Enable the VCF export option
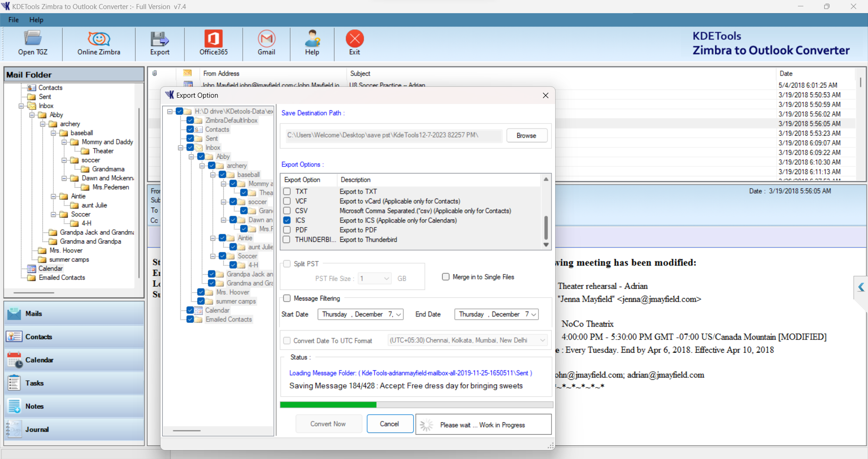Image resolution: width=868 pixels, height=459 pixels. click(x=287, y=201)
